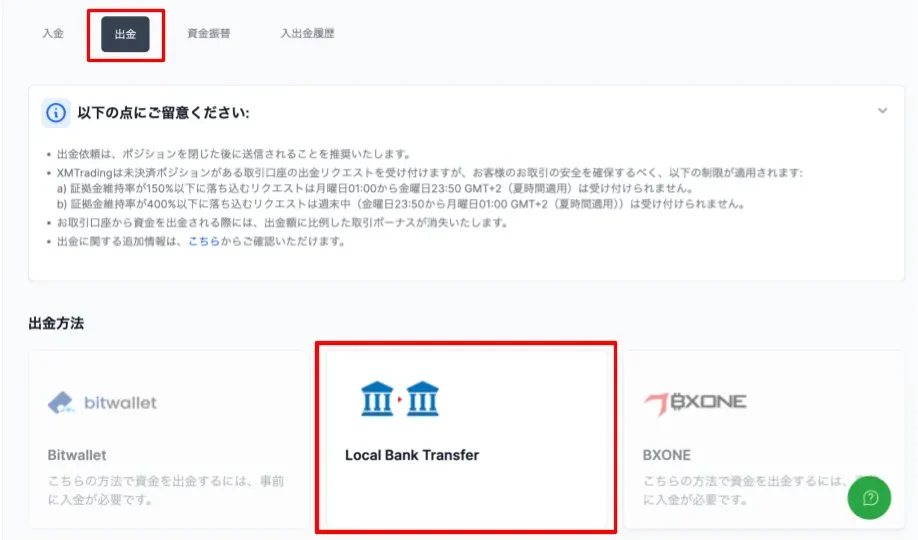Click the 以下の点にご留意ください heading
The image size is (918, 540).
(x=163, y=112)
